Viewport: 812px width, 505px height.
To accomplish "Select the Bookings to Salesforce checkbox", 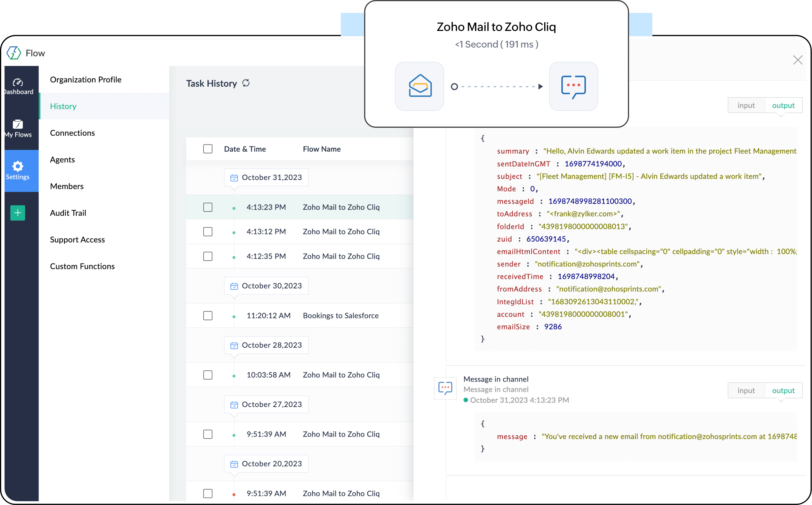I will pyautogui.click(x=208, y=316).
